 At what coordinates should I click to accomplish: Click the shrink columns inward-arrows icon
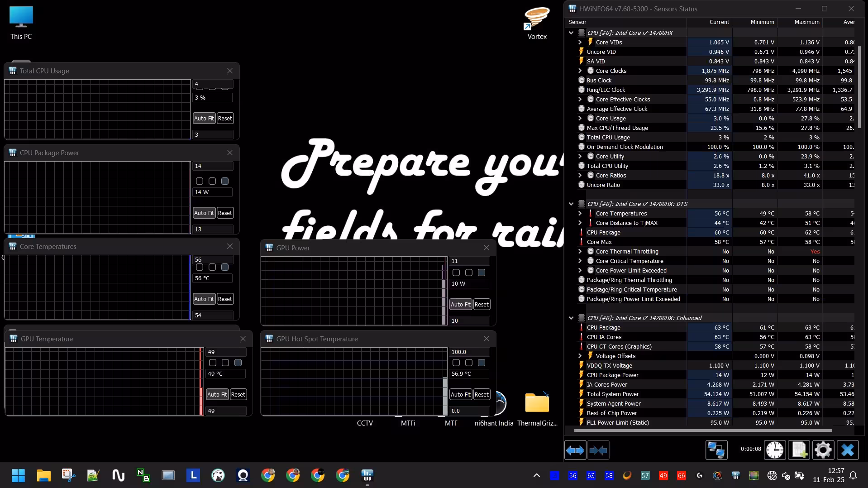[598, 450]
